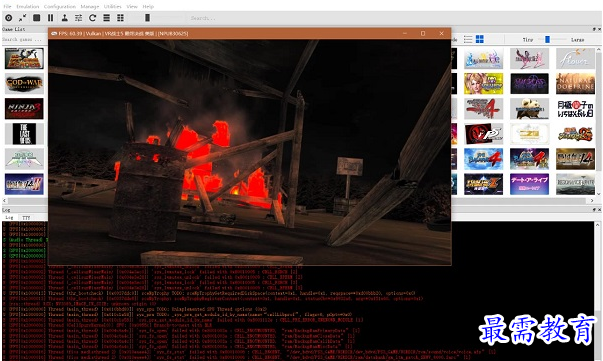
Task: Close the game render window
Action: (441, 33)
